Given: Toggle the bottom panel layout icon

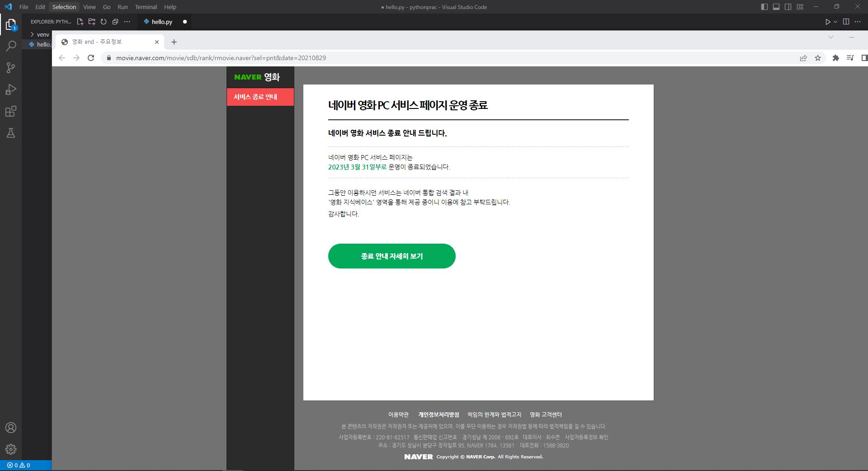Looking at the screenshot, I should [x=776, y=7].
